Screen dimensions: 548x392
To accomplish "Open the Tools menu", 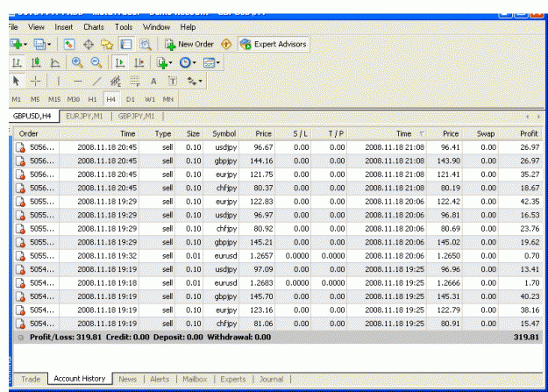I will pos(124,27).
